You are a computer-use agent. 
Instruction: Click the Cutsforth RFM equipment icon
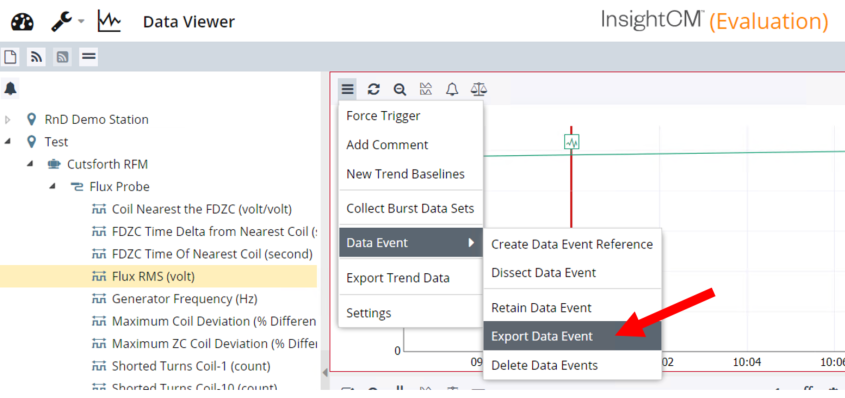click(x=54, y=164)
